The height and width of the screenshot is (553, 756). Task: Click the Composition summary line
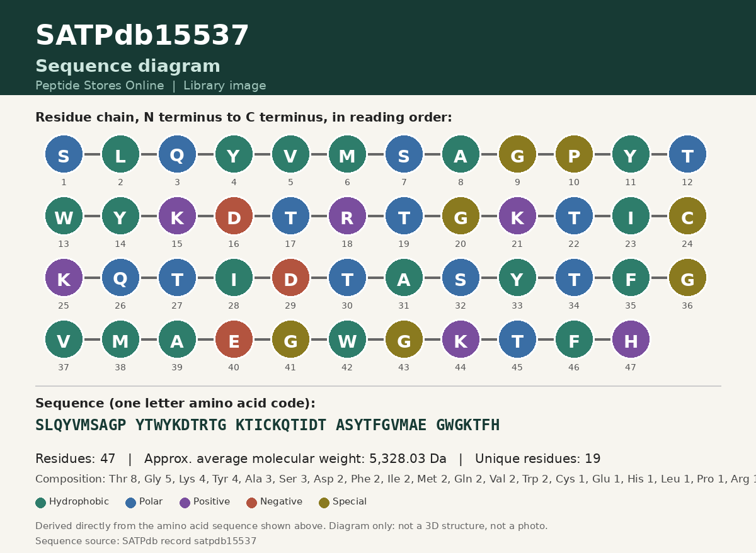396,479
